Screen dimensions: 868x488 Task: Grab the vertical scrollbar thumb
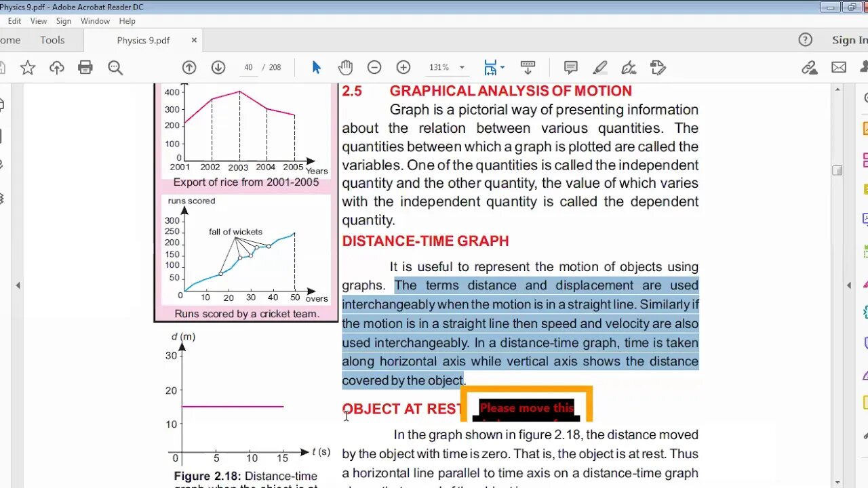pos(837,170)
